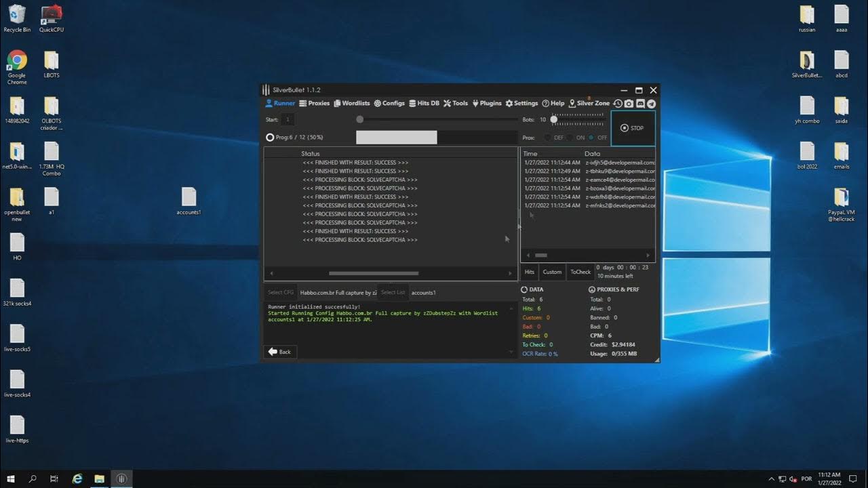Select the 321k socks4 text file

pos(17,293)
